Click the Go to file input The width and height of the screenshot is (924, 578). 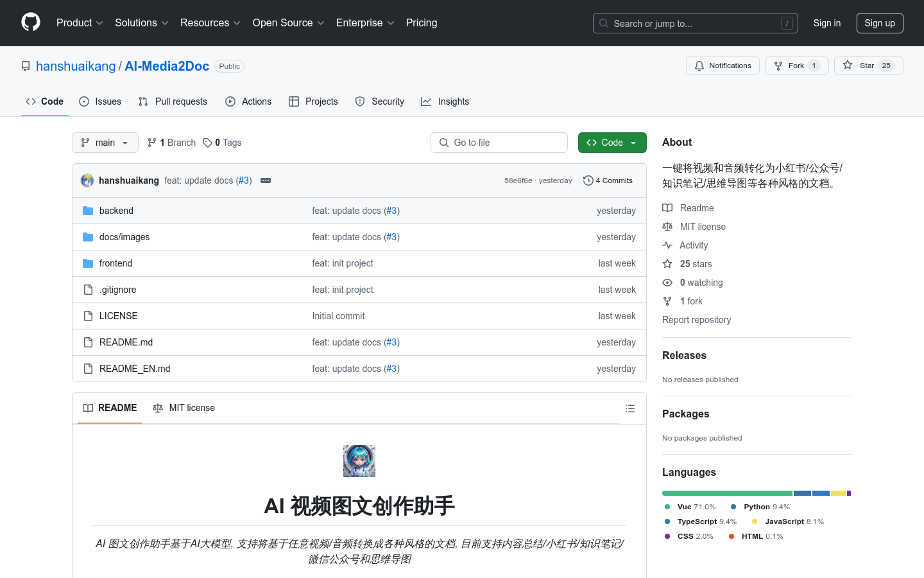tap(499, 143)
